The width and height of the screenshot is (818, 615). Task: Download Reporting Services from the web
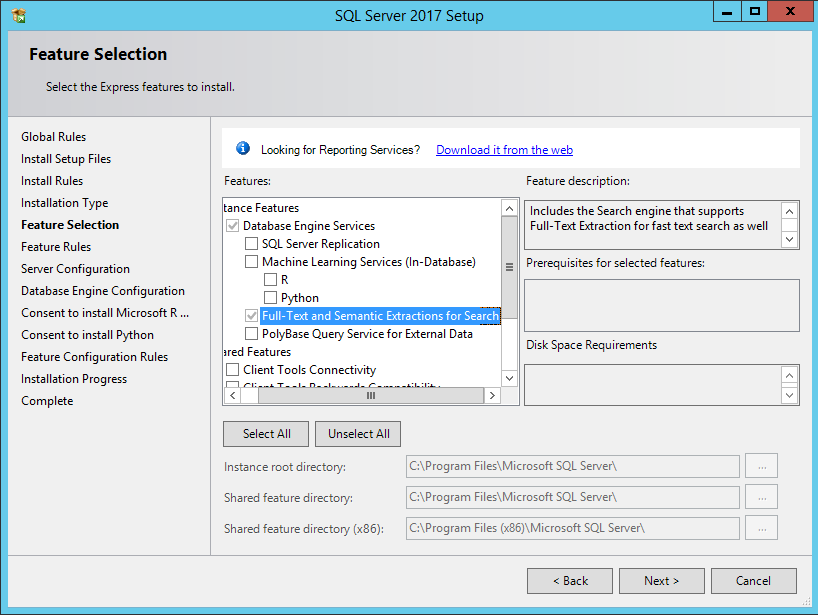(x=504, y=150)
